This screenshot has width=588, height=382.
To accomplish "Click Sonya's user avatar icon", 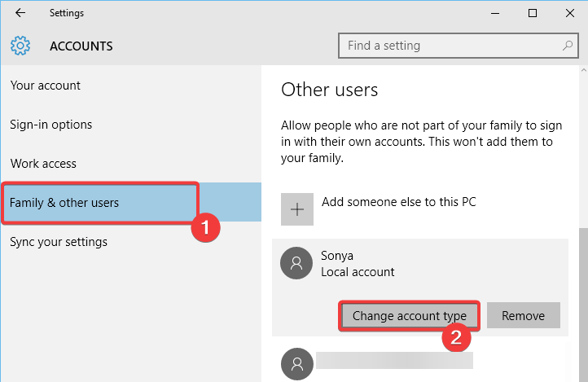I will (x=296, y=264).
